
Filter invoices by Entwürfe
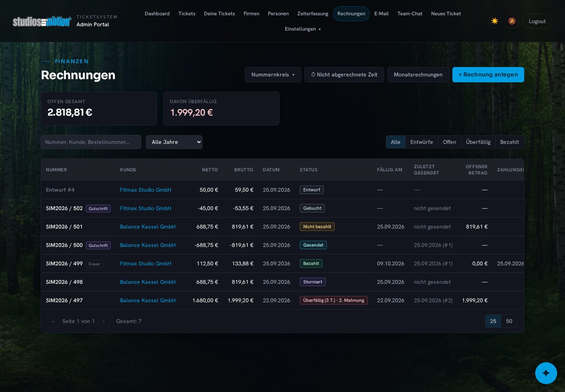point(422,142)
